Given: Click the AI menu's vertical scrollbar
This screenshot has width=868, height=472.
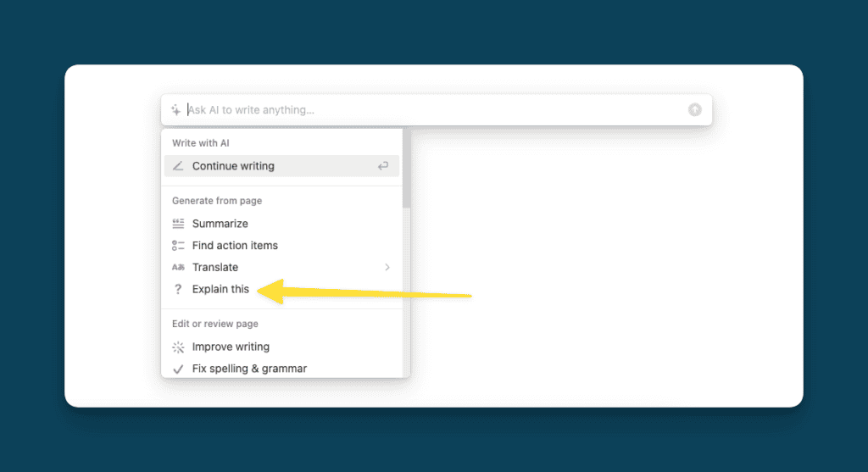Looking at the screenshot, I should click(406, 169).
